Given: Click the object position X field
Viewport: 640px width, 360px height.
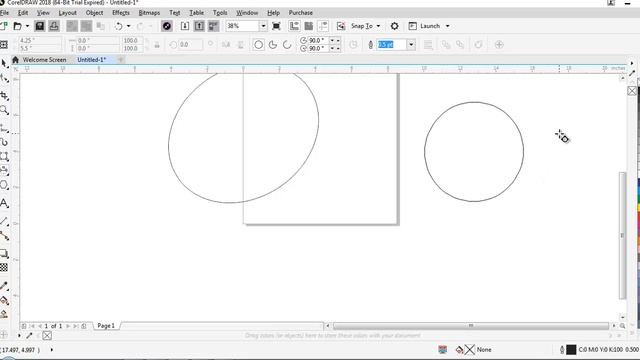Looking at the screenshot, I should pos(39,40).
